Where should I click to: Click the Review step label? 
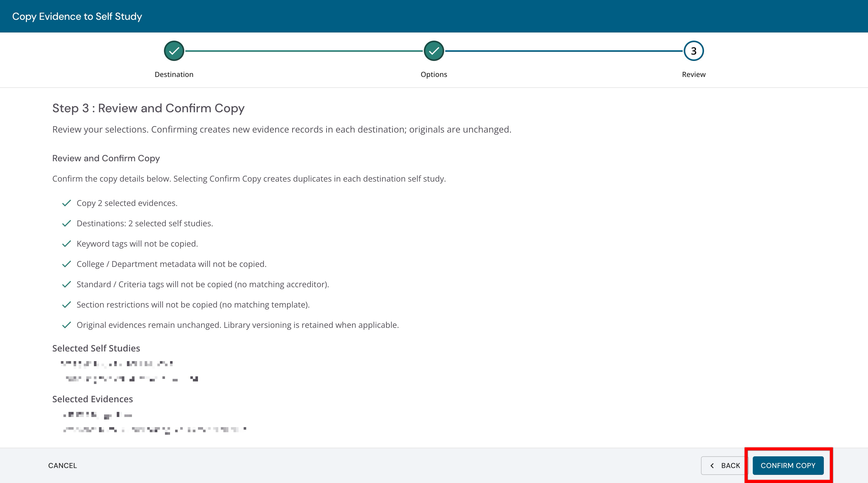[694, 74]
